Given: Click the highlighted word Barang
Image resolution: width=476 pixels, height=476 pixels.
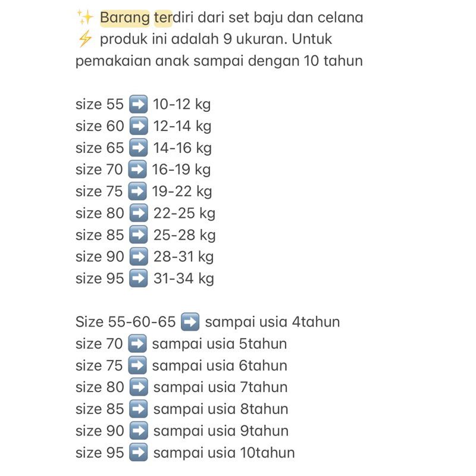Looking at the screenshot, I should (125, 18).
